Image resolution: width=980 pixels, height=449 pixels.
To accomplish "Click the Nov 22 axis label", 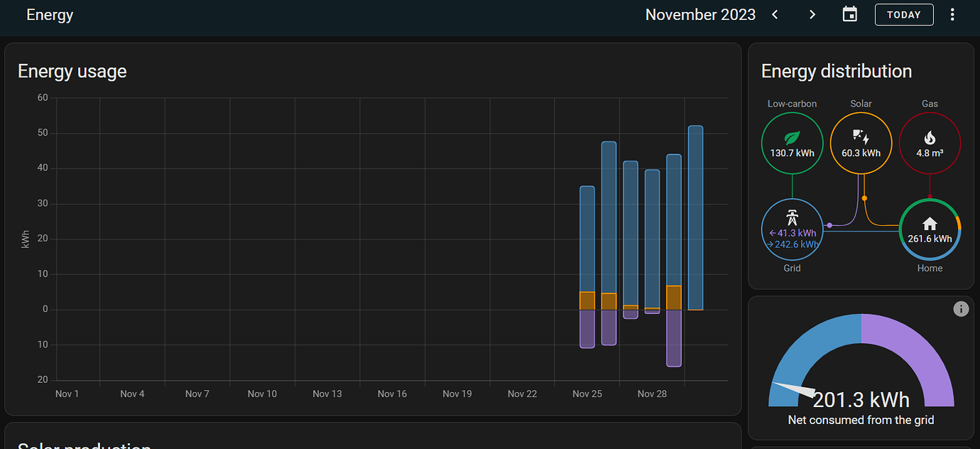I will [522, 394].
